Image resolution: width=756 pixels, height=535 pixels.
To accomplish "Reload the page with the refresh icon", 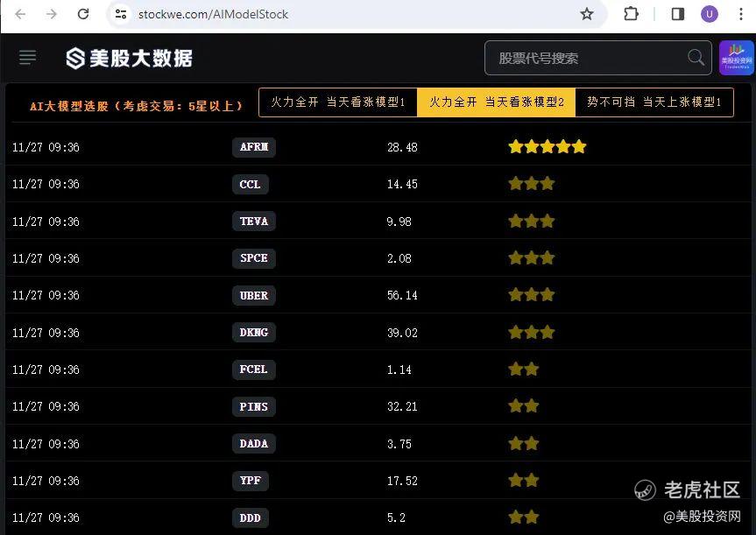I will tap(83, 14).
